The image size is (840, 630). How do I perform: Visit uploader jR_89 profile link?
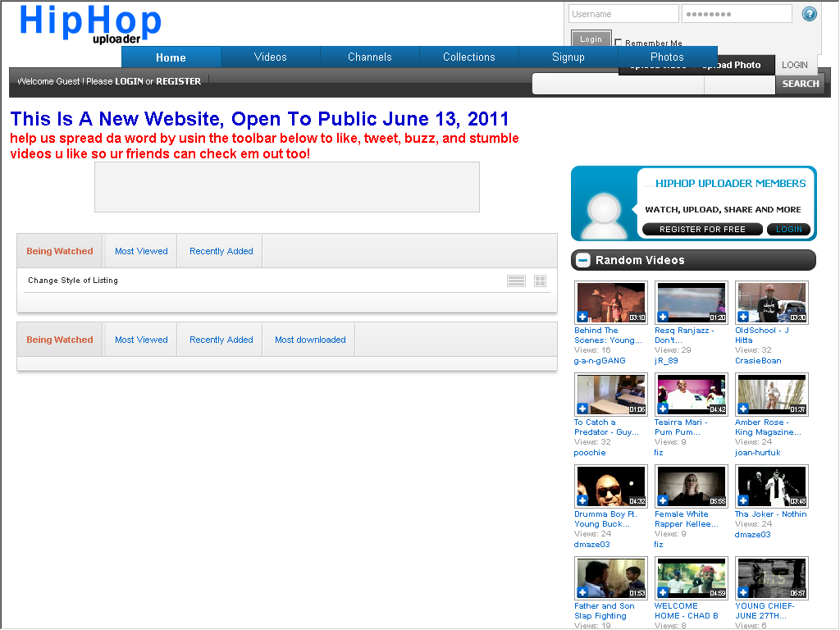[x=666, y=361]
